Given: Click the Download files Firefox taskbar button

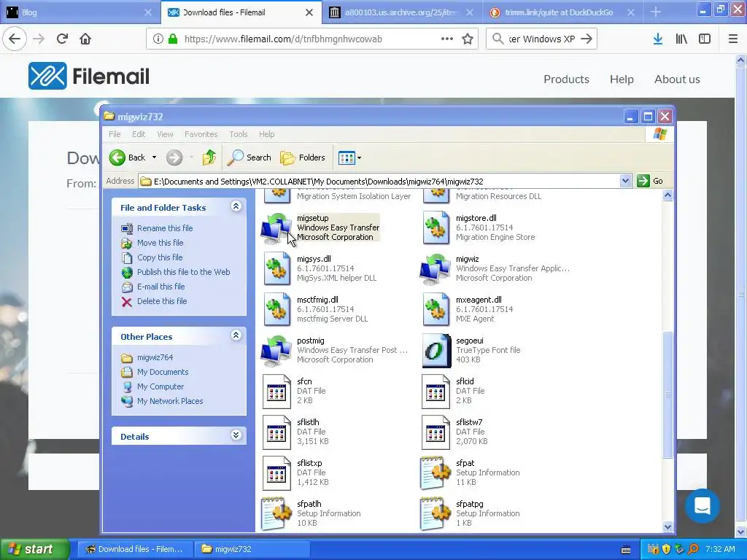Looking at the screenshot, I should click(x=135, y=549).
